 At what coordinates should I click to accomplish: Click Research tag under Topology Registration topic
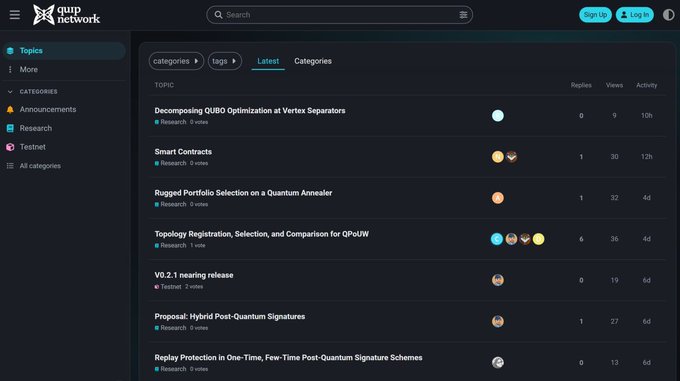tap(170, 245)
